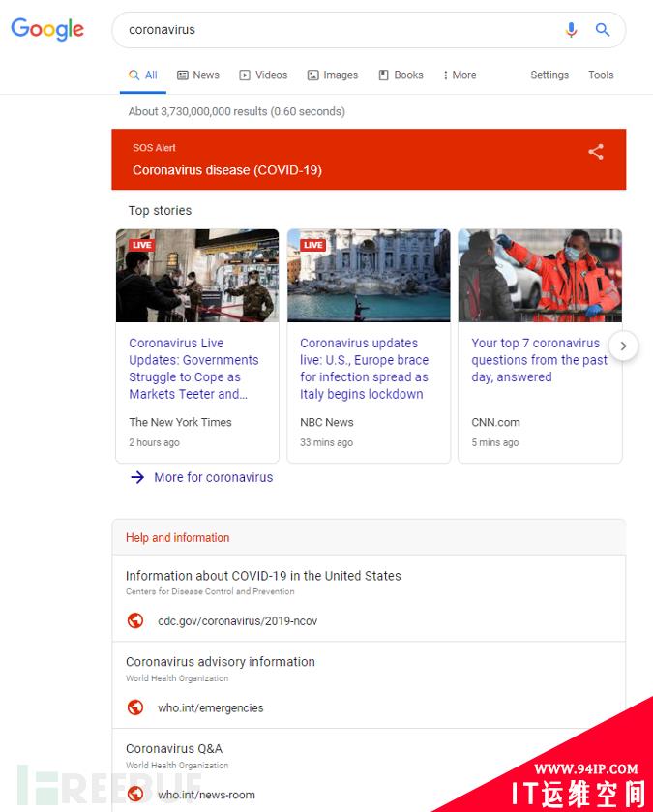Image resolution: width=653 pixels, height=812 pixels.
Task: Click the 5 mins ago timestamp
Action: click(x=494, y=442)
